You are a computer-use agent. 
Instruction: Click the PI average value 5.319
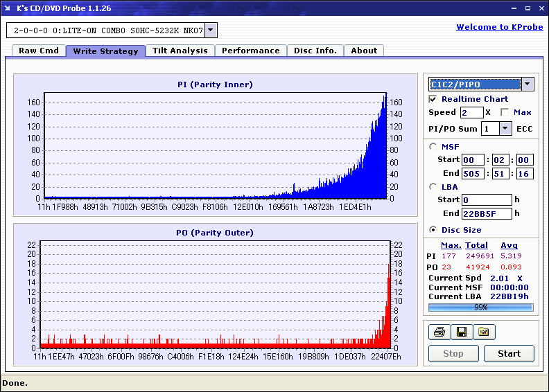[511, 256]
